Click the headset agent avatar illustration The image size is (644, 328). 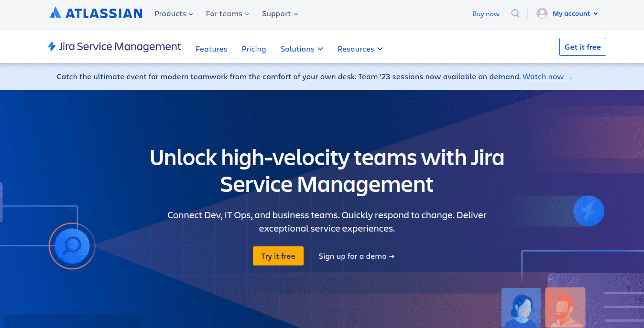521,307
